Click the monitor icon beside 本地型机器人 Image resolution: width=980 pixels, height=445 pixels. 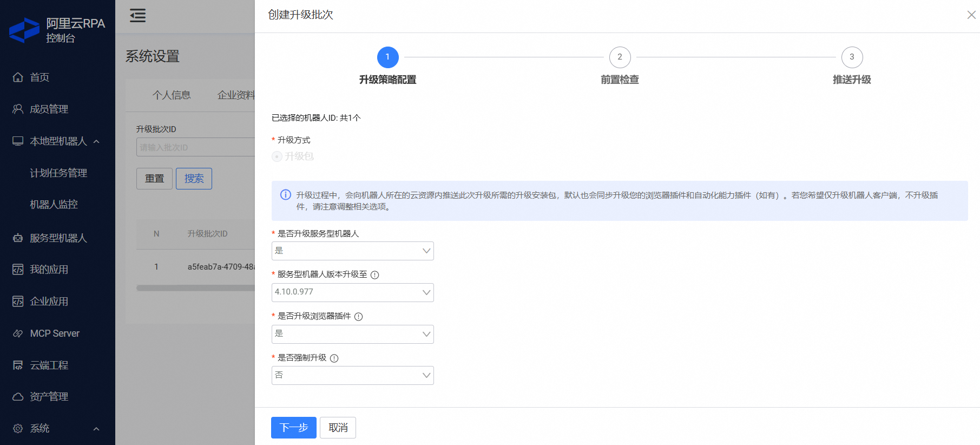[18, 141]
